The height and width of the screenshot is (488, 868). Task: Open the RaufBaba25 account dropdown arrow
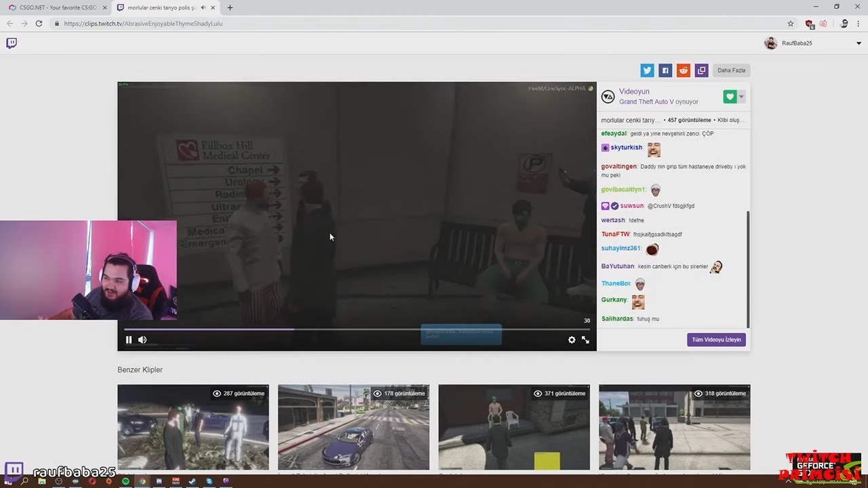click(859, 43)
